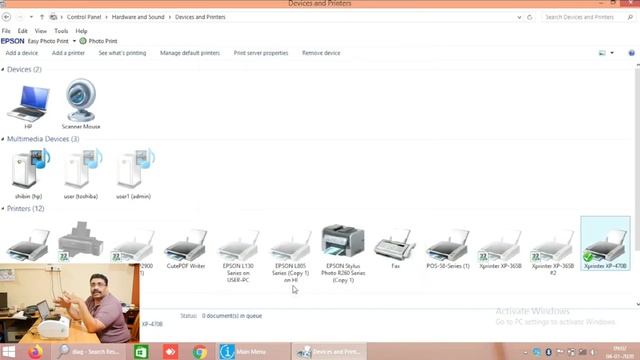Viewport: 640px width, 360px height.
Task: Click the 'Easy Photo Print' label
Action: point(48,41)
